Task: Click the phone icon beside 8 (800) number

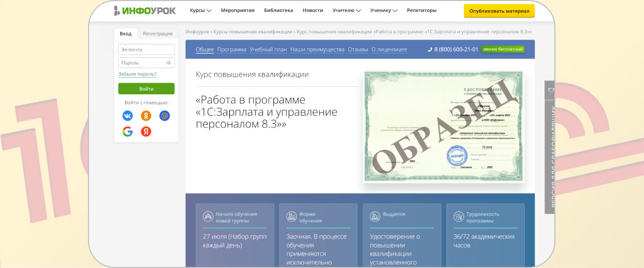Action: pos(430,49)
